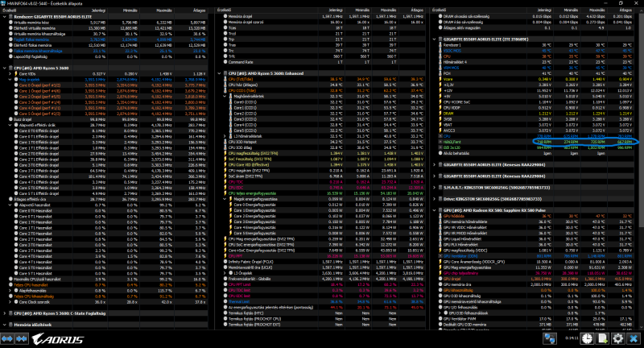Viewport: 644px width, 348px height.
Task: Expand the C-State Foglaltság group
Action: click(5, 313)
